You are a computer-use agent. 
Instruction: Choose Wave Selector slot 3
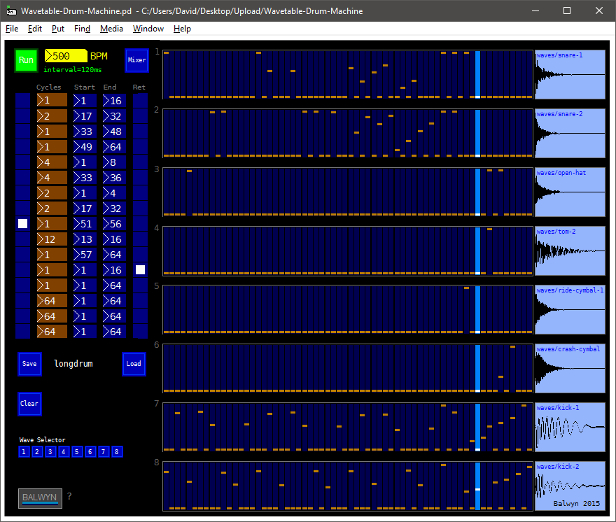(50, 452)
